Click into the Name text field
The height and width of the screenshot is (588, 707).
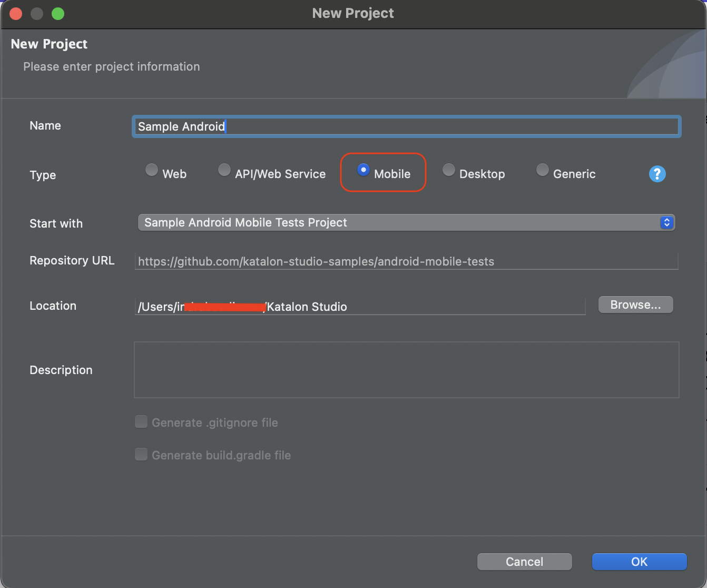(x=406, y=126)
